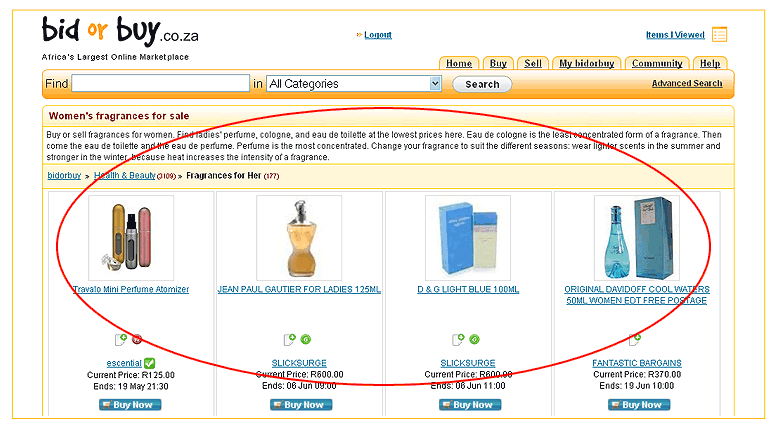777x430 pixels.
Task: View SLICKSURGE seller under D & G Light Blue
Action: (x=468, y=363)
